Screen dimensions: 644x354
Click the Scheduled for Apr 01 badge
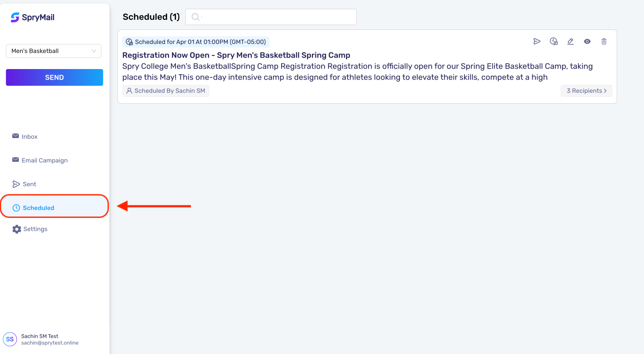pos(196,42)
